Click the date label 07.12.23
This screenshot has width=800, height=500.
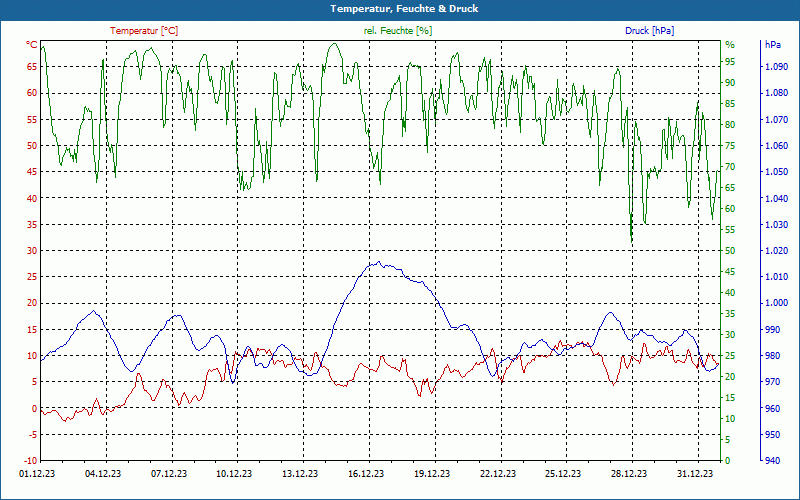[169, 473]
